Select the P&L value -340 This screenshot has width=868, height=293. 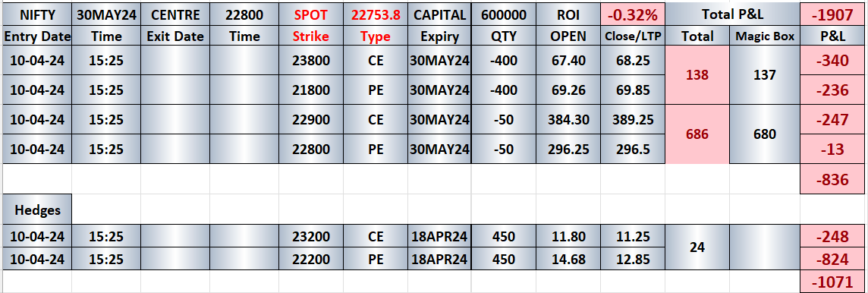tap(832, 61)
